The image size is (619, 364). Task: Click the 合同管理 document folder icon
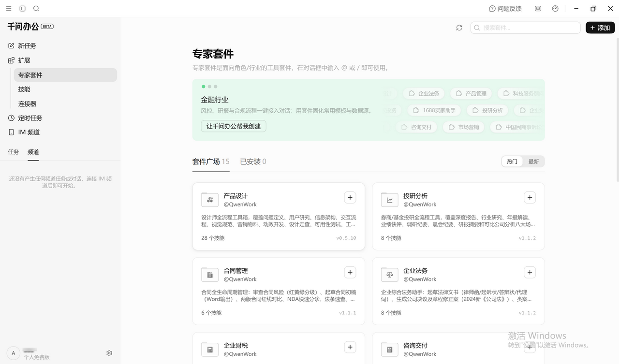pos(210,274)
